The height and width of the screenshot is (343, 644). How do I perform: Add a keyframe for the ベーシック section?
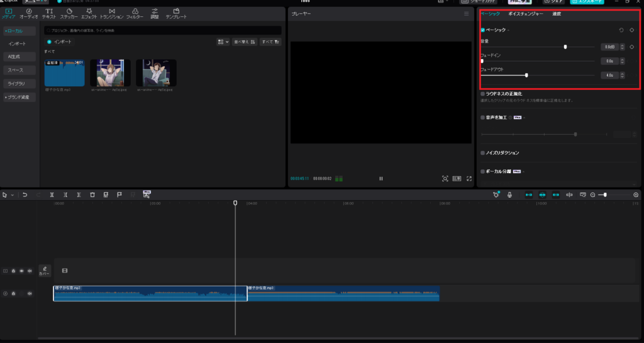point(631,30)
